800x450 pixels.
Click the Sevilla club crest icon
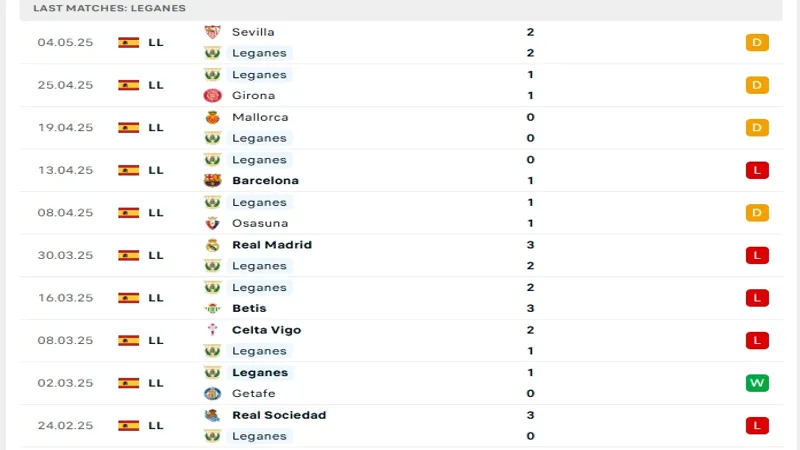pos(212,32)
